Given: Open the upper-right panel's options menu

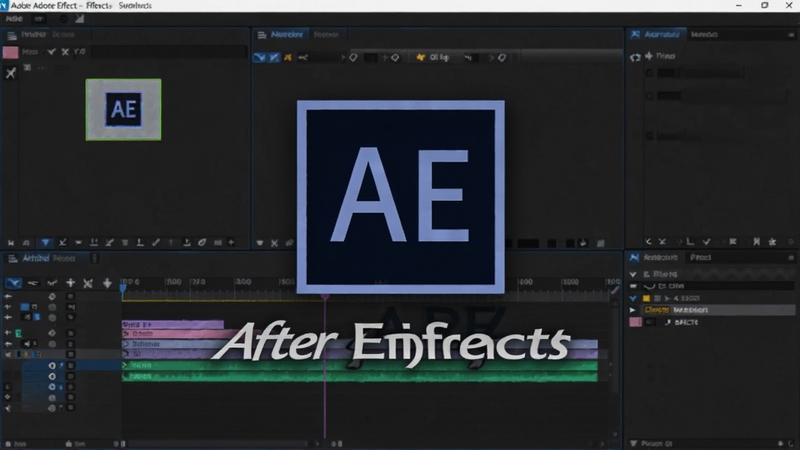Looking at the screenshot, I should click(791, 35).
